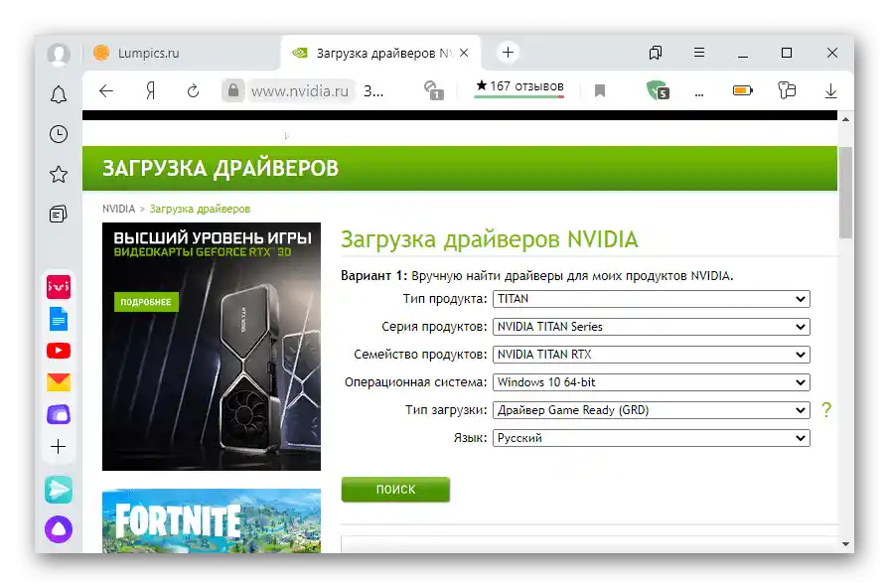Open a new tab
The height and width of the screenshot is (588, 889).
click(x=508, y=53)
